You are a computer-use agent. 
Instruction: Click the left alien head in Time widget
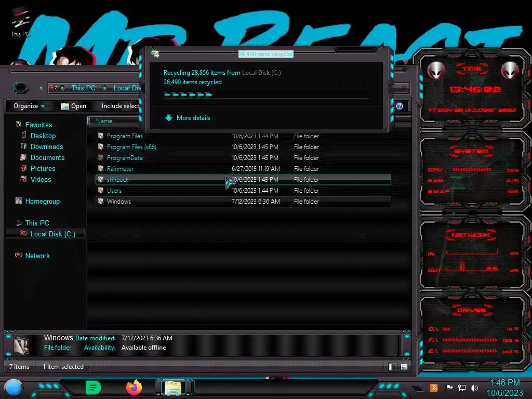[436, 70]
